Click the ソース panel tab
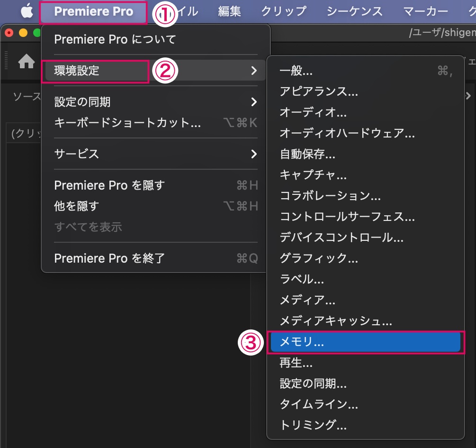The width and height of the screenshot is (476, 448). [x=27, y=97]
